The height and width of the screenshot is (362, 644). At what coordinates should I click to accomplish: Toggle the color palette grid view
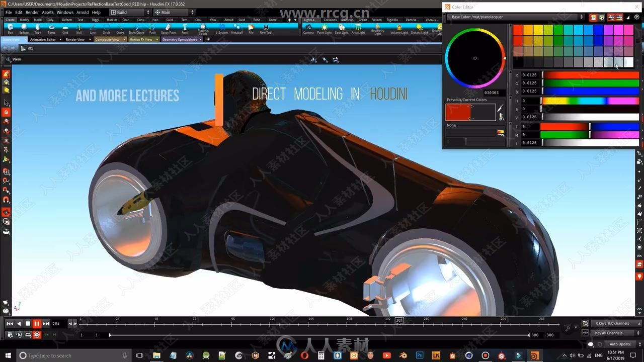593,17
